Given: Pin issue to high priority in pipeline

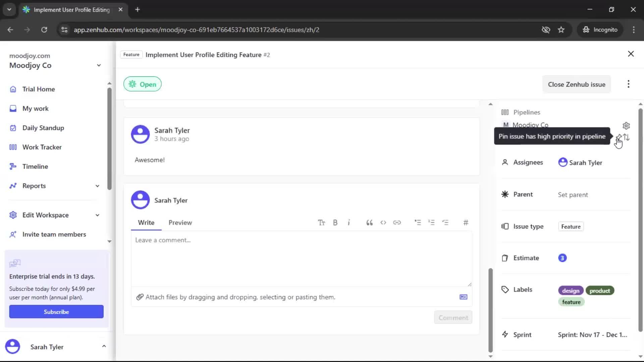Looking at the screenshot, I should click(x=619, y=137).
